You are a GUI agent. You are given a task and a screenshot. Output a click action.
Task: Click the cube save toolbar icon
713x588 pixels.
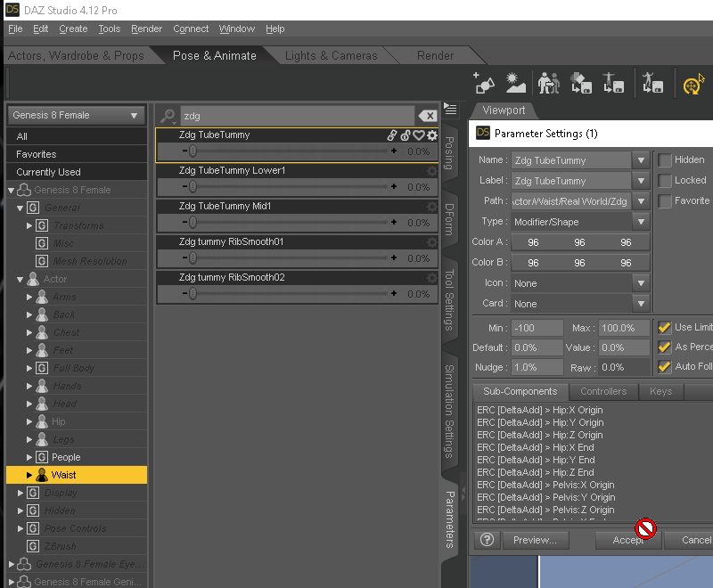581,83
